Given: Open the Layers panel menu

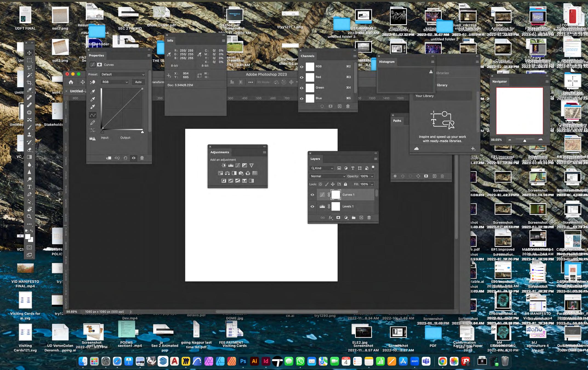Looking at the screenshot, I should (376, 159).
